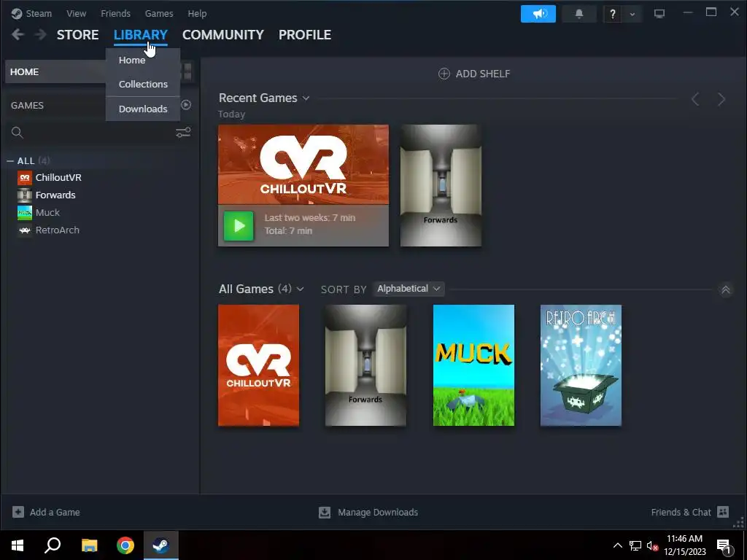747x560 pixels.
Task: Toggle ready-to-play filter icon next to GAMES
Action: point(186,105)
